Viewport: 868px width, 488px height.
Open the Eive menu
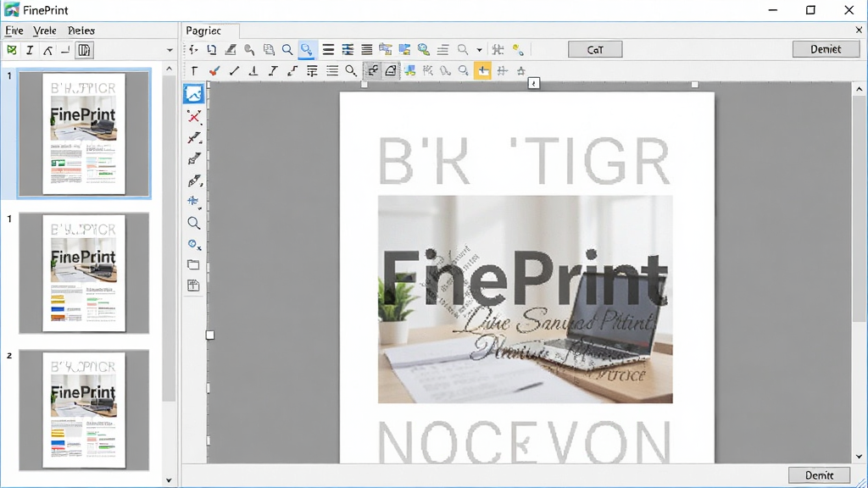[x=14, y=30]
